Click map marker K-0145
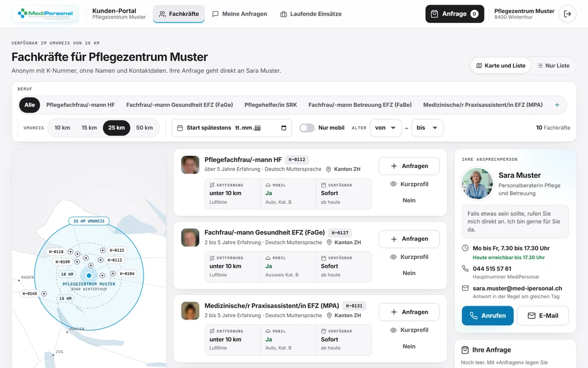588x368 pixels. (30, 294)
